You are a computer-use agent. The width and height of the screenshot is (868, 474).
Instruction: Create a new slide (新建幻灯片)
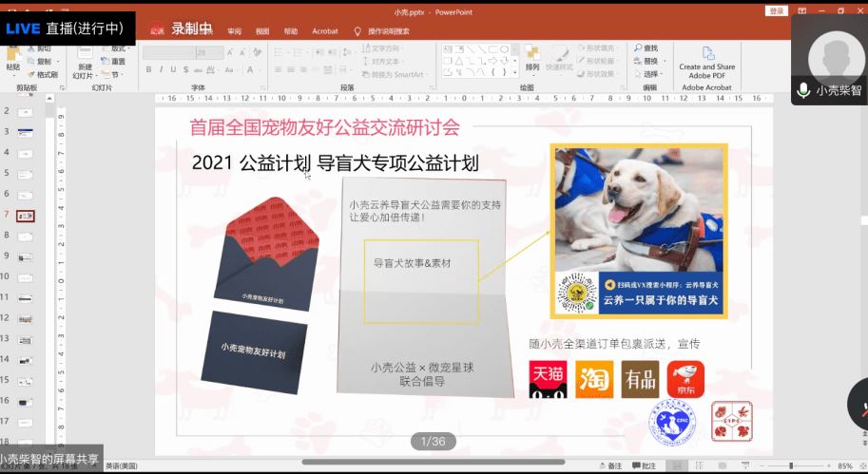click(85, 62)
